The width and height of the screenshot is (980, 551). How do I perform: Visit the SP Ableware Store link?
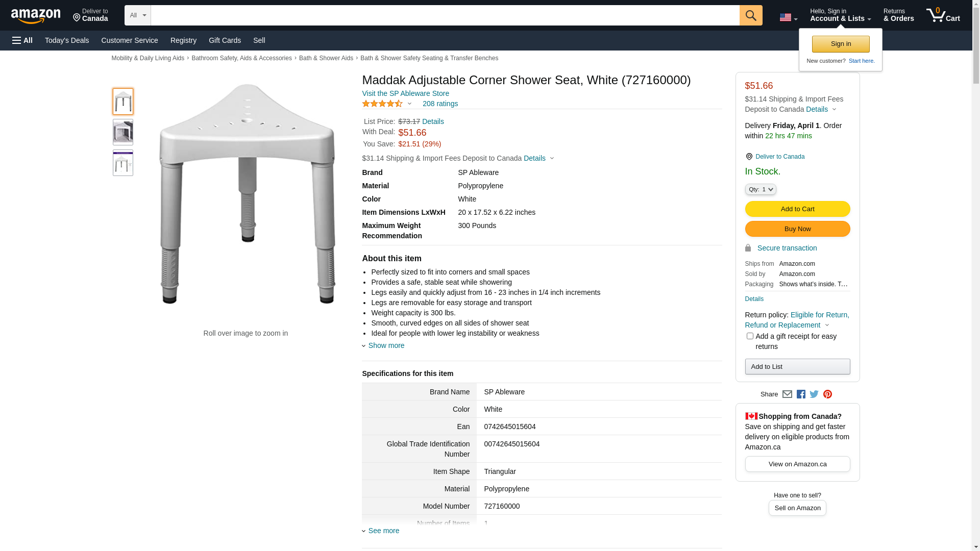[x=405, y=93]
